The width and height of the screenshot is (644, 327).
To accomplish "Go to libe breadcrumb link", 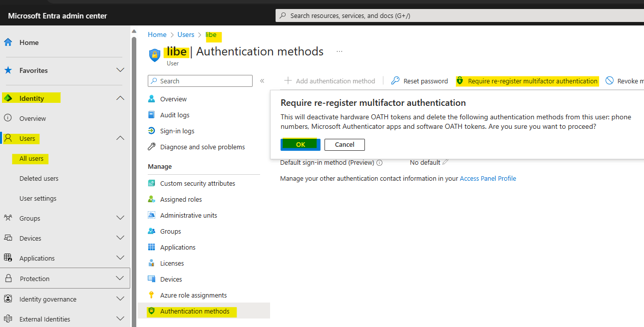I will point(211,34).
